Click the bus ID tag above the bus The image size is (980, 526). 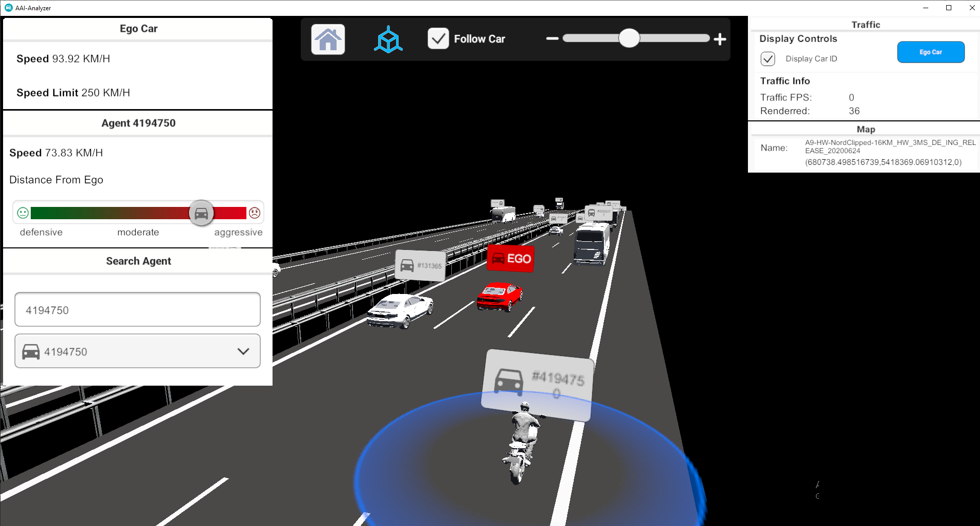coord(599,213)
